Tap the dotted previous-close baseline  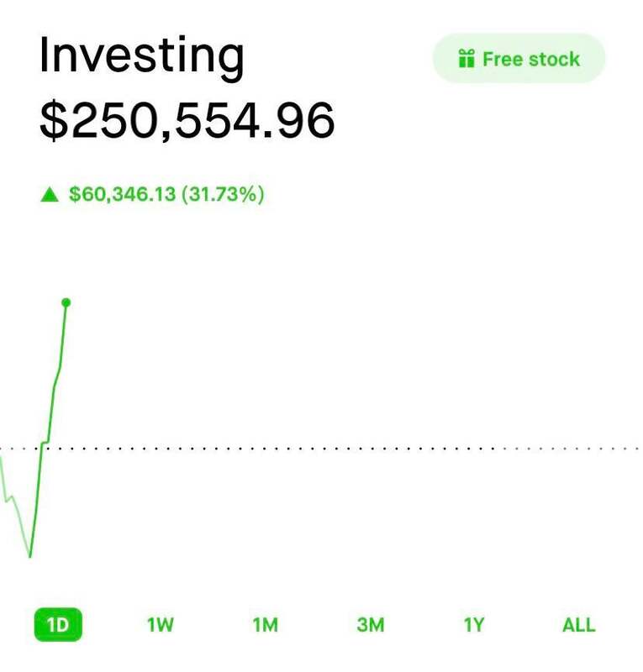click(x=321, y=449)
